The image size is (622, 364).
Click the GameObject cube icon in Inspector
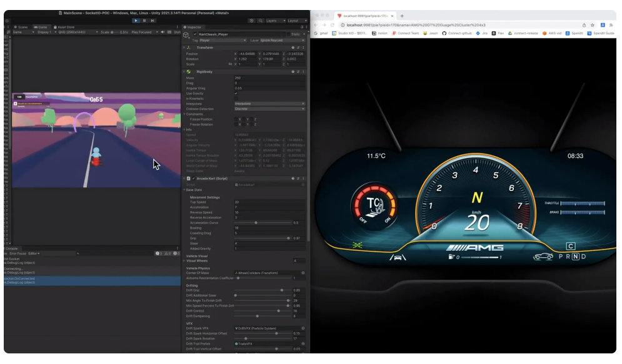(x=186, y=35)
